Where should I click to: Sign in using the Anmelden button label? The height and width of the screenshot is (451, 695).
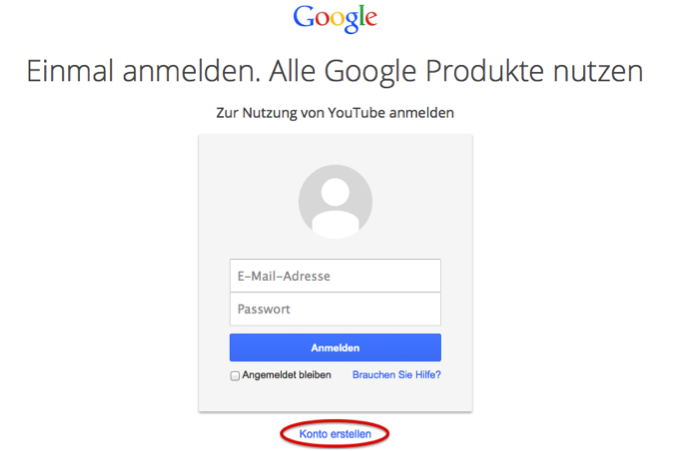335,348
